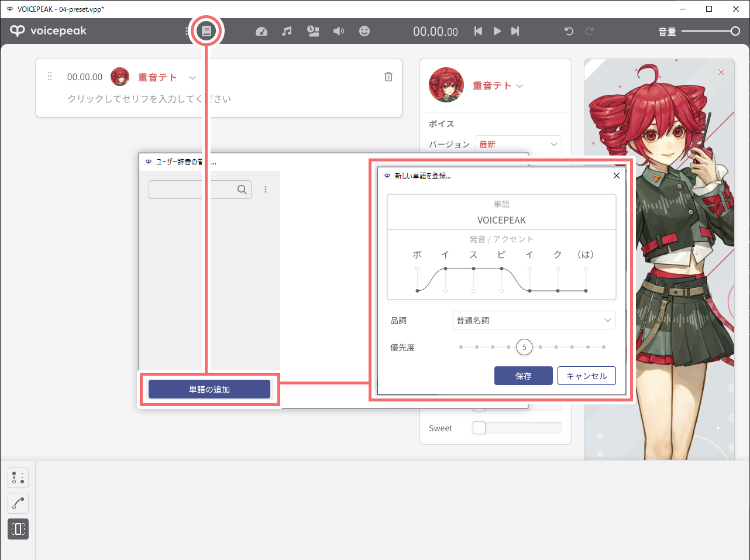Click the キャンセル button
Viewport: 750px width, 560px height.
pos(587,376)
